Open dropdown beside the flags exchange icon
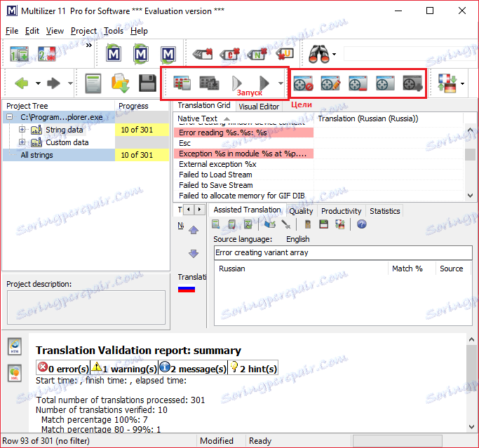The image size is (479, 448). (x=462, y=83)
